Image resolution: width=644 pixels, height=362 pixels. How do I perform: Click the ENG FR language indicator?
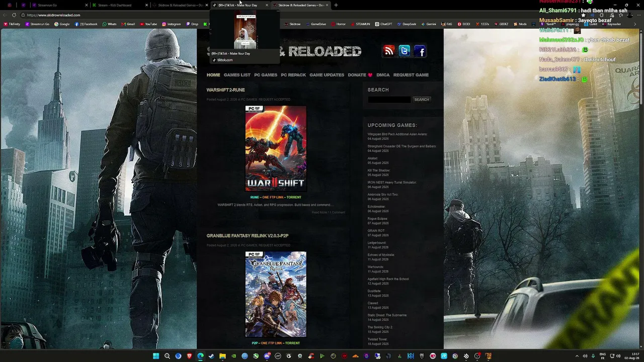[603, 356]
